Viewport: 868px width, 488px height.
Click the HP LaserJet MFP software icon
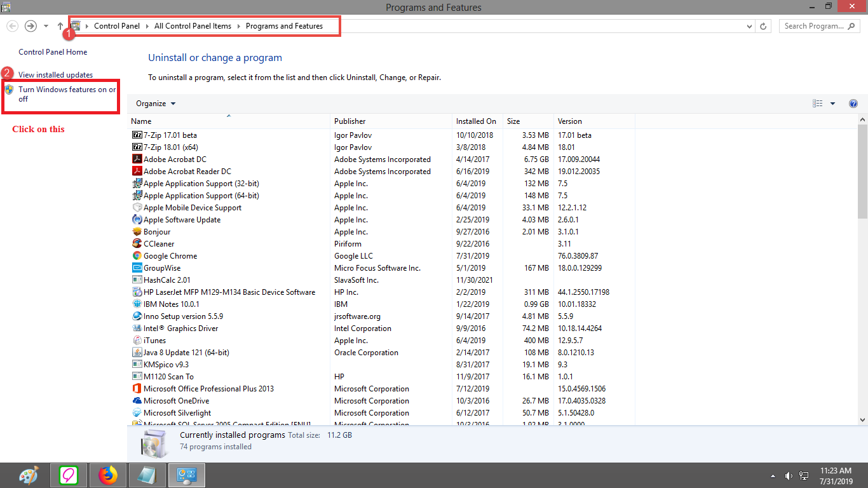coord(137,292)
